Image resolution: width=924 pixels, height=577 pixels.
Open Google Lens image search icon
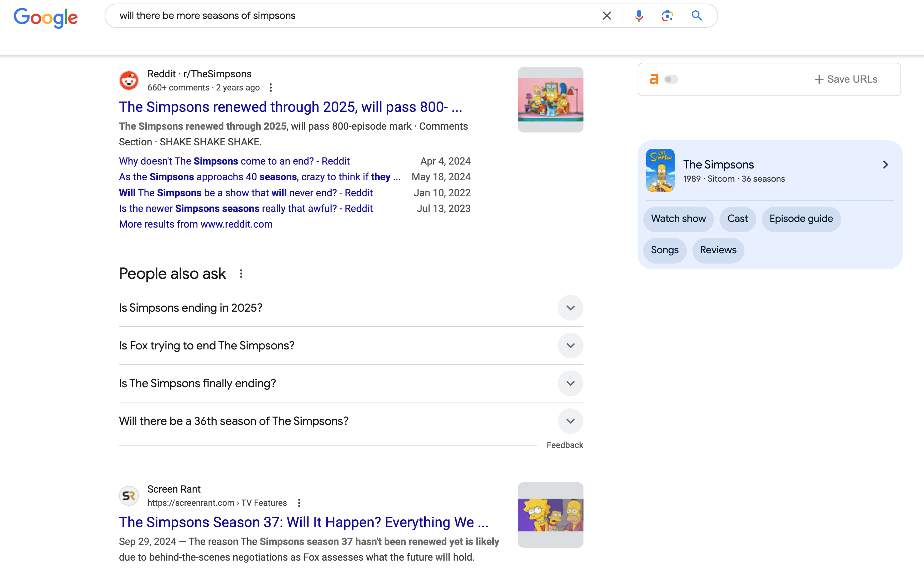[x=667, y=16]
